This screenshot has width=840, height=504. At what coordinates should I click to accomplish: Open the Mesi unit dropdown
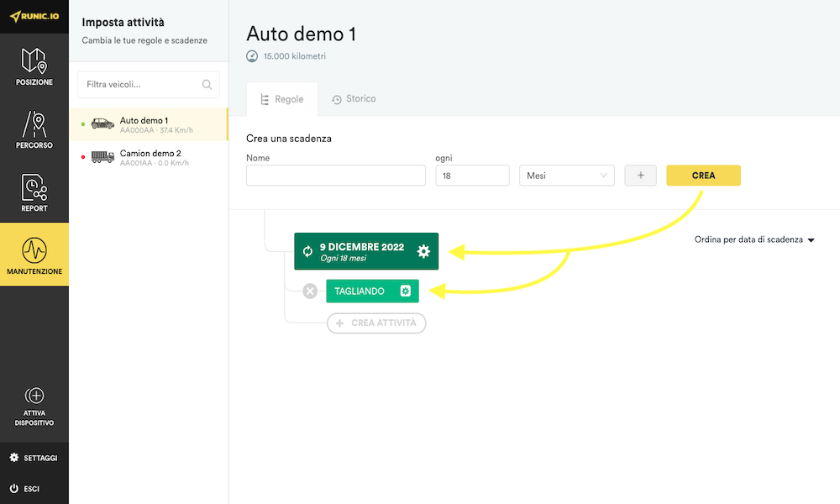[567, 176]
